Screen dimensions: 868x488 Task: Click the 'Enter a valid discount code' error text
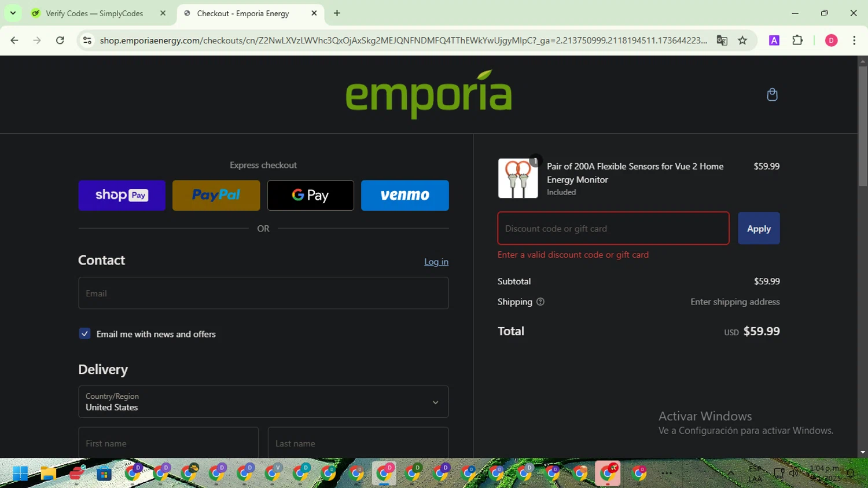tap(573, 255)
